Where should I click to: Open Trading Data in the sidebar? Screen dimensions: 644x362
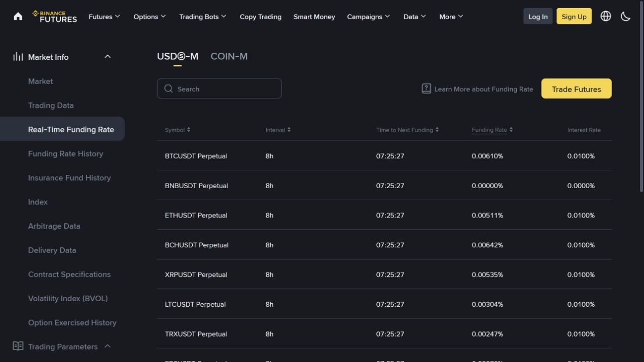pos(51,105)
